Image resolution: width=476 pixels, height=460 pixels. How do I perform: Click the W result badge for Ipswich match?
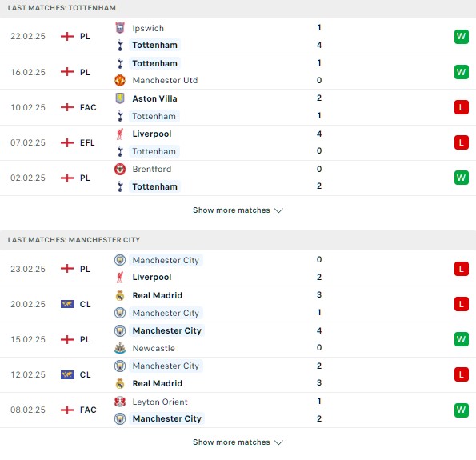pyautogui.click(x=461, y=37)
